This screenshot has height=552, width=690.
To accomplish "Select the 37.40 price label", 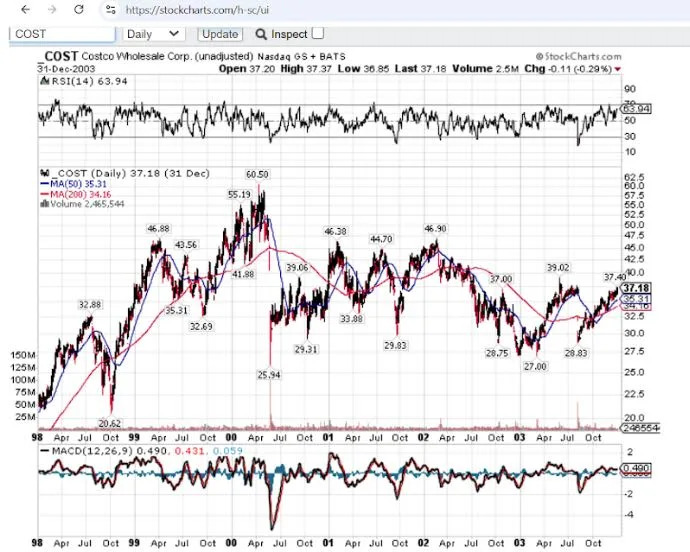I will pos(614,277).
